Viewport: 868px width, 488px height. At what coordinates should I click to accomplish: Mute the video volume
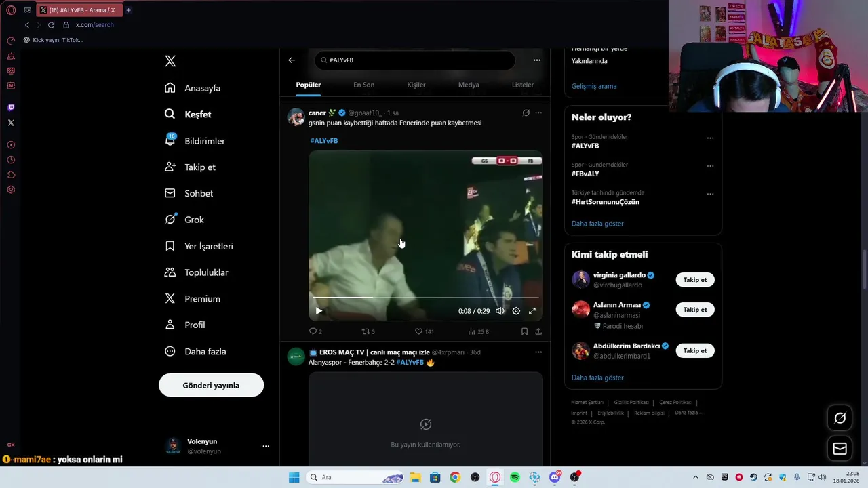coord(500,311)
